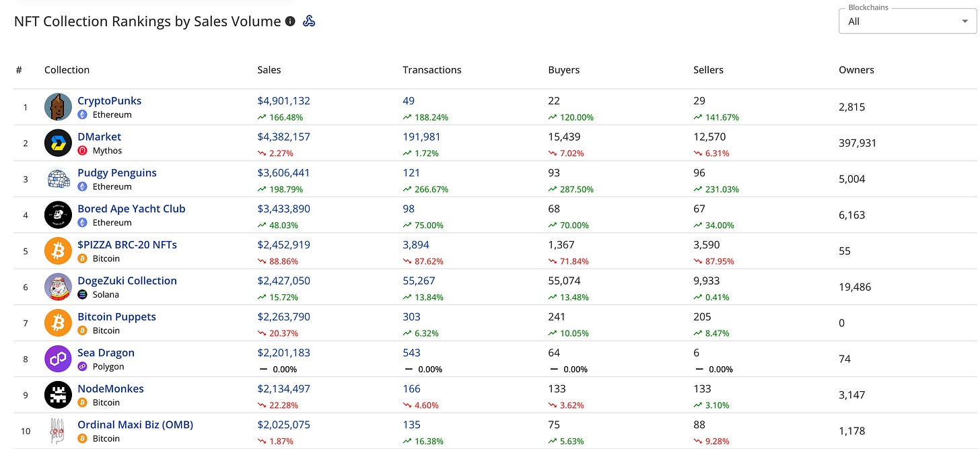
Task: Click the $4,901,132 sales value for CryptoPunks
Action: 284,101
